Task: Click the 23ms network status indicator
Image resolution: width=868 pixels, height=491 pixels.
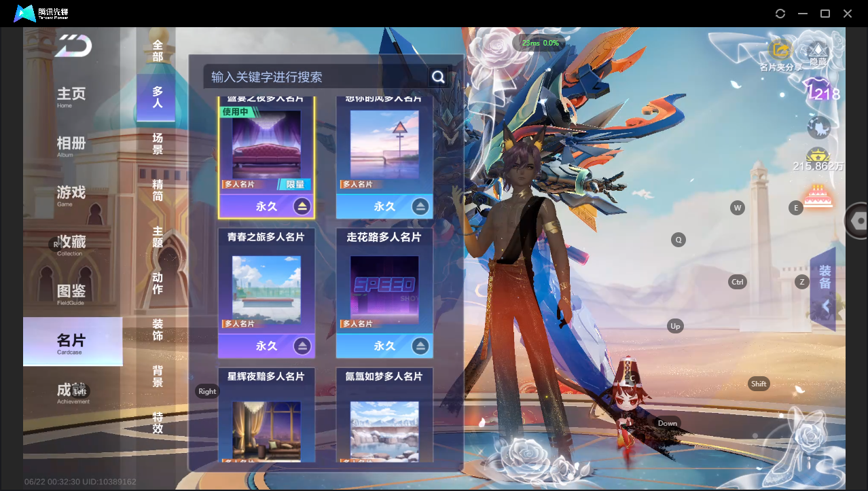Action: click(x=540, y=43)
